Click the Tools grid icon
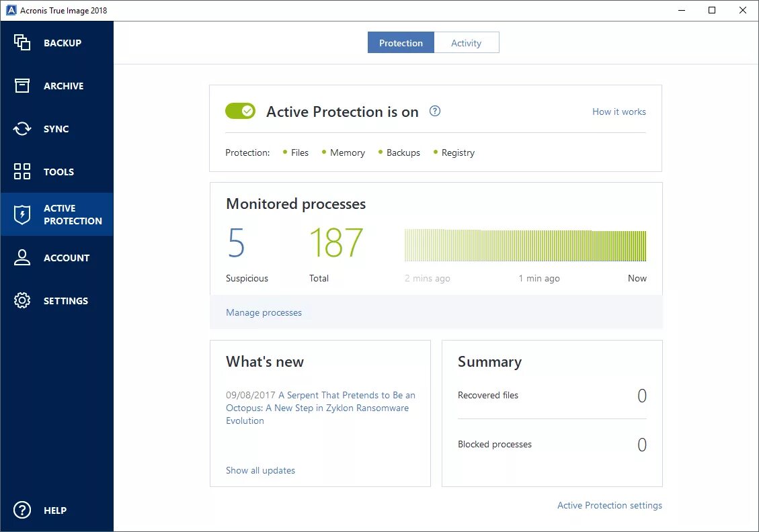The image size is (759, 532). (22, 171)
